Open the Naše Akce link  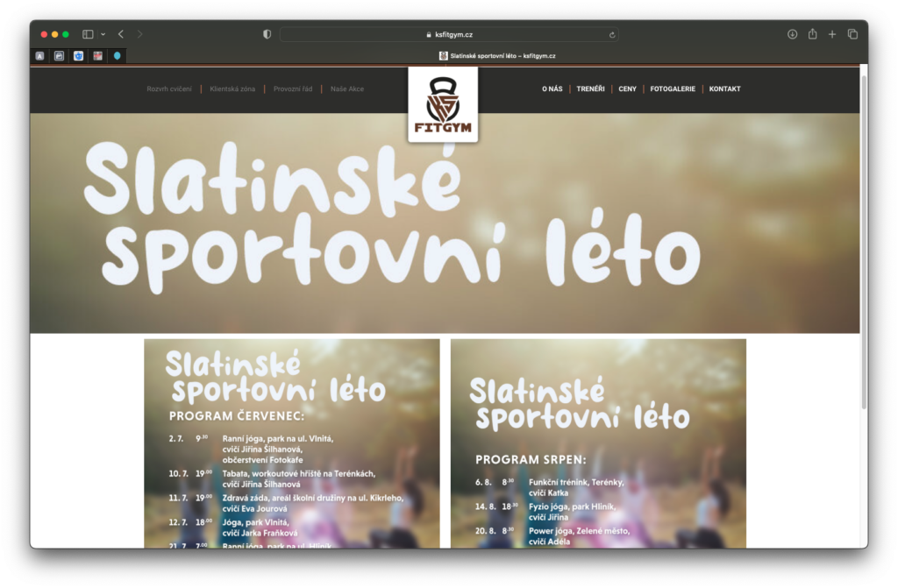click(347, 89)
